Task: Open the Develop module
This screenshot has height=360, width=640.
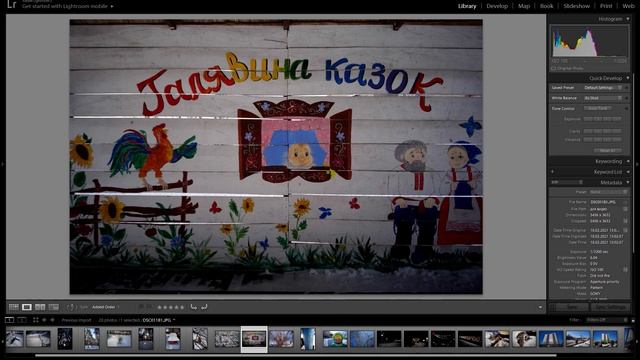Action: pos(497,6)
